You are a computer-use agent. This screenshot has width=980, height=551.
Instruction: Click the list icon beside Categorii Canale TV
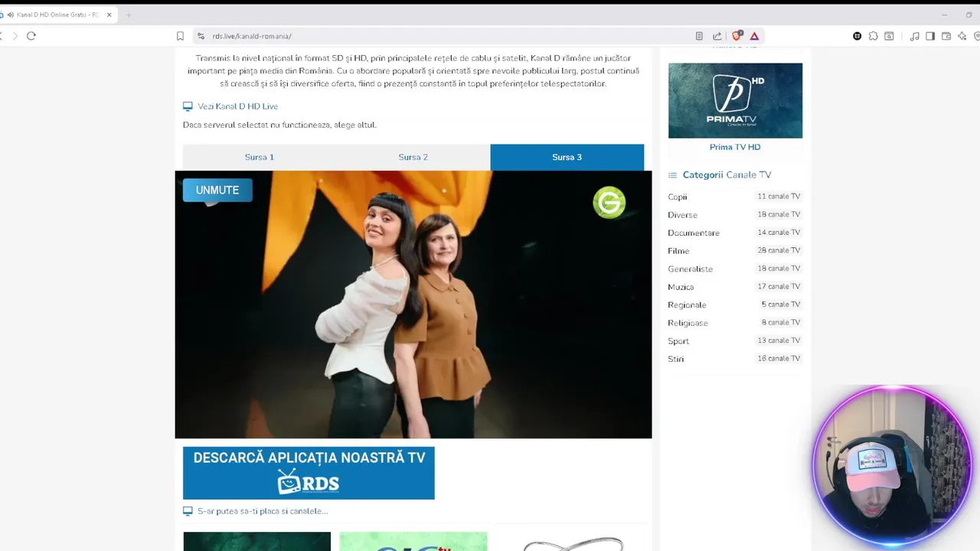(x=673, y=175)
